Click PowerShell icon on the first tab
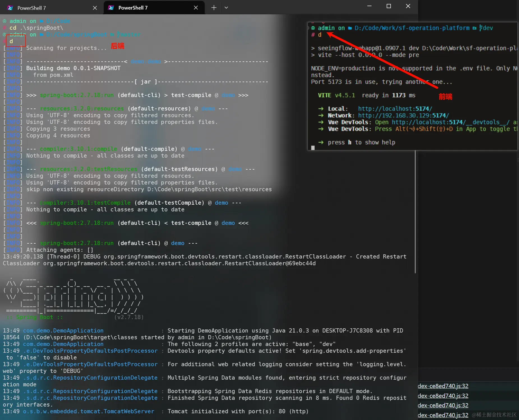Screen dimensions: 519x420 point(10,8)
